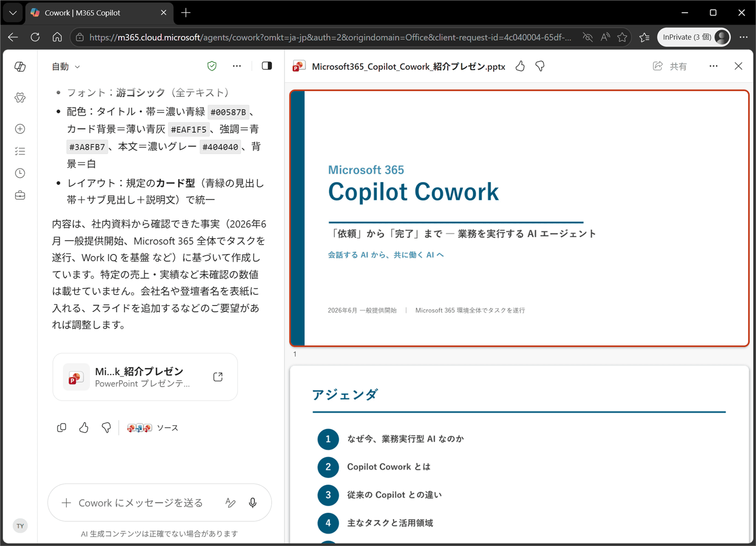756x546 pixels.
Task: Click the address bar URL
Action: (330, 37)
